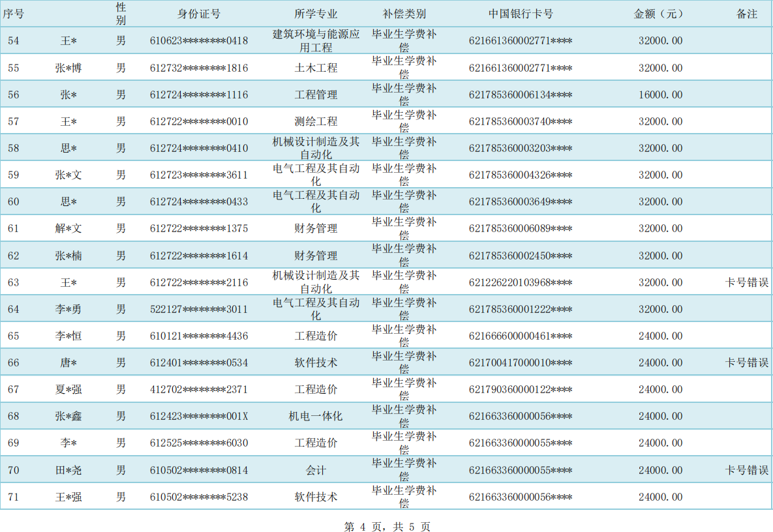The image size is (773, 532).
Task: Click the 机电一体化 major cell
Action: tap(316, 416)
